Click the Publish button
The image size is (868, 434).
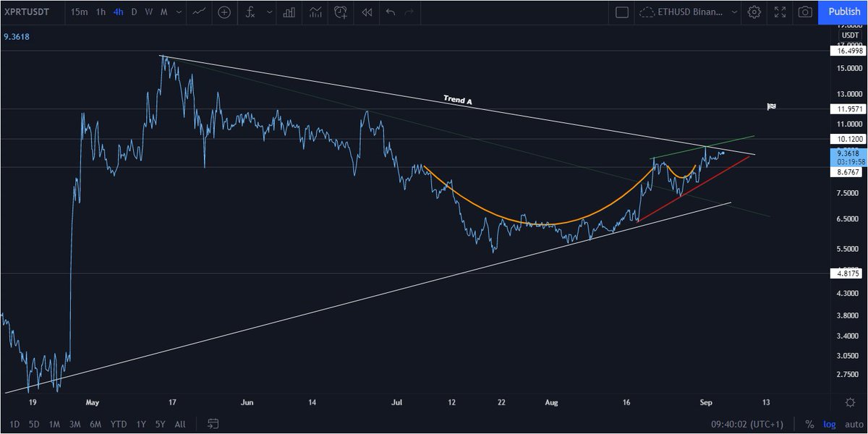click(x=844, y=12)
